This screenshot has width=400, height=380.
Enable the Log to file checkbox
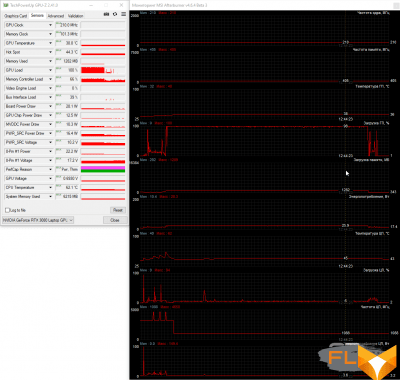[7, 210]
